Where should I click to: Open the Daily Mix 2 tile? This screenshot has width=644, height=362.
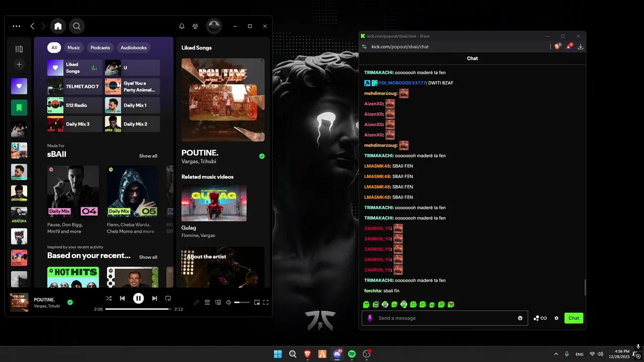click(x=132, y=124)
